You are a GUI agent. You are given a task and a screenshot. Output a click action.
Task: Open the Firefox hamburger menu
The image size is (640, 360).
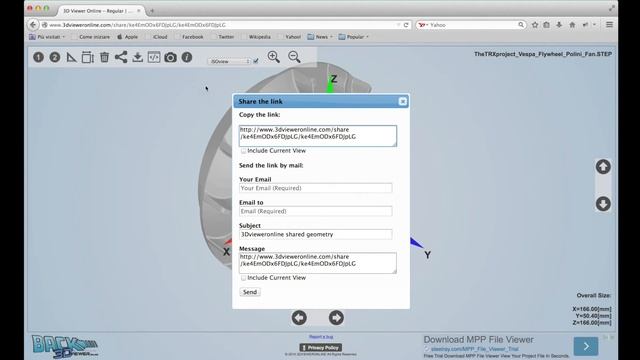[x=609, y=25]
